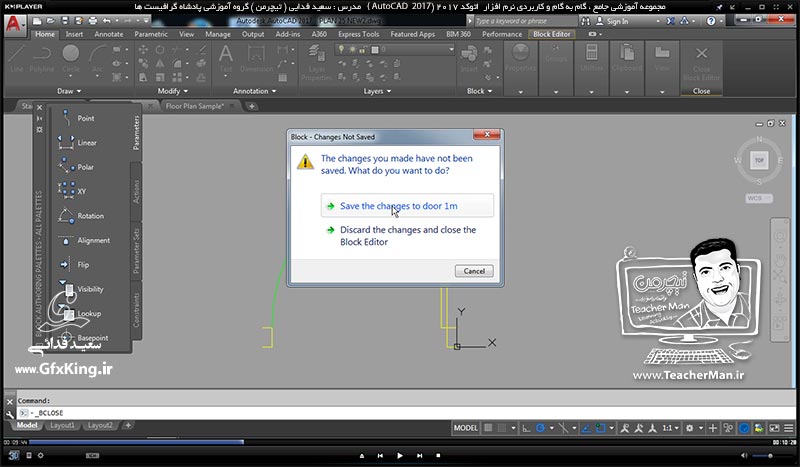Expand the Annotation panel dropdown
This screenshot has width=800, height=467.
254,91
